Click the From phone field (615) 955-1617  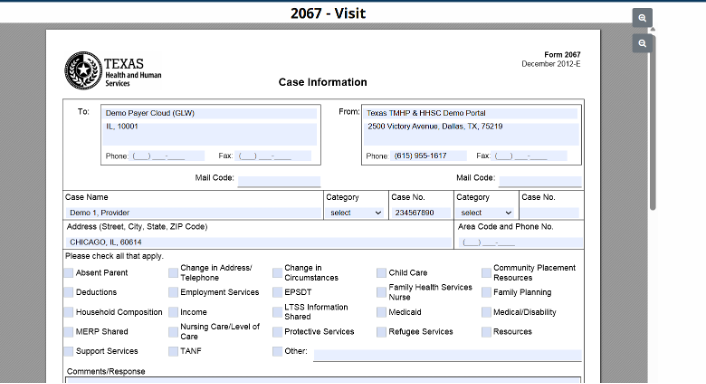point(428,156)
